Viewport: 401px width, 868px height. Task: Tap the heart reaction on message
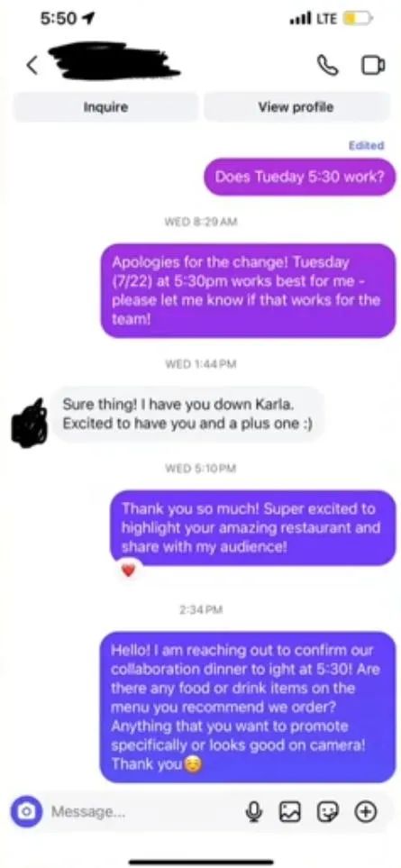[x=128, y=571]
